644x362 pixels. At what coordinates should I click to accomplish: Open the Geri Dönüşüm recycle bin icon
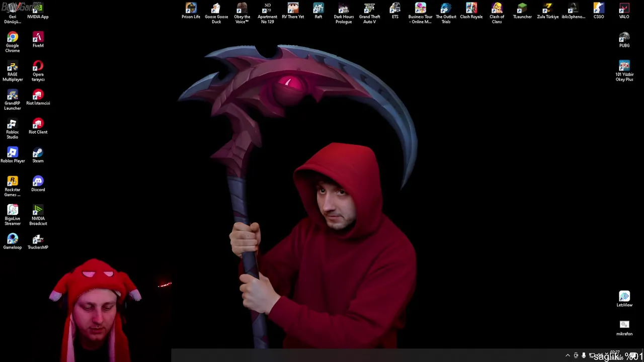pos(13,14)
